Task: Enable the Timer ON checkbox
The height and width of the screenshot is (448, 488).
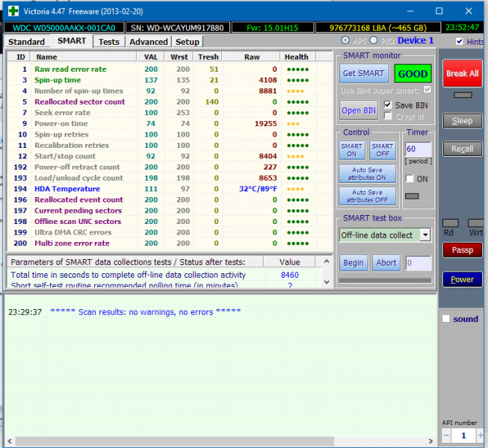Action: [x=410, y=178]
